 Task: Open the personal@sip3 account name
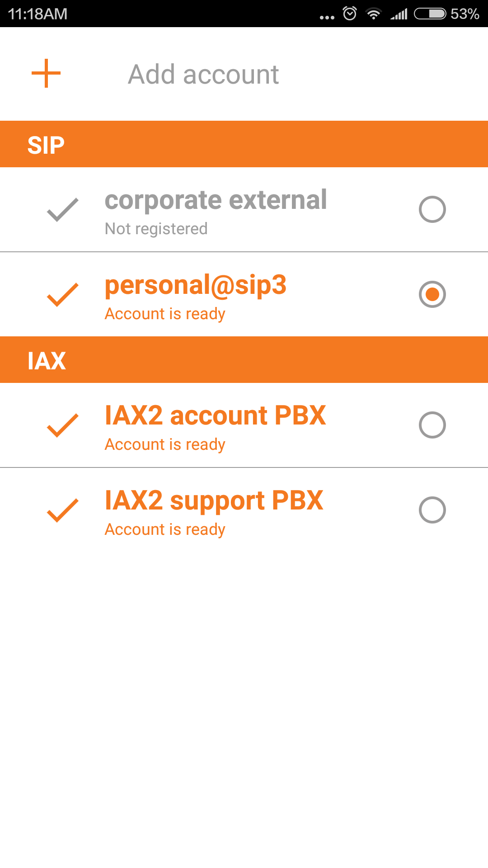195,285
